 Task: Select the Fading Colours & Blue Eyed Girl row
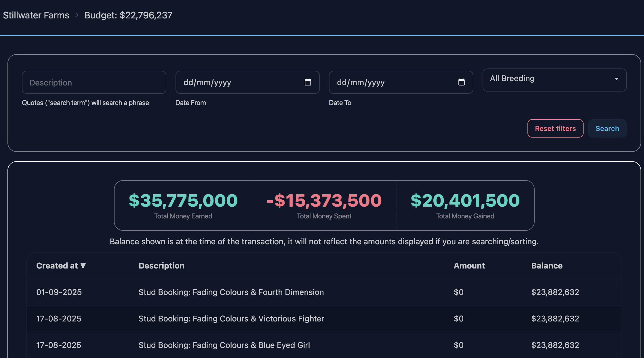tap(224, 345)
